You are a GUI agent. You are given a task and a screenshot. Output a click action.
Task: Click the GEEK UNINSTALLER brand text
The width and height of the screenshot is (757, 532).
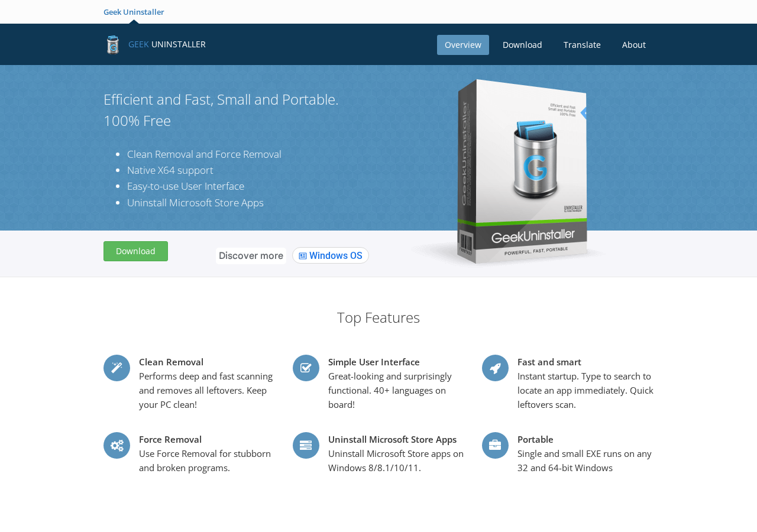[167, 44]
